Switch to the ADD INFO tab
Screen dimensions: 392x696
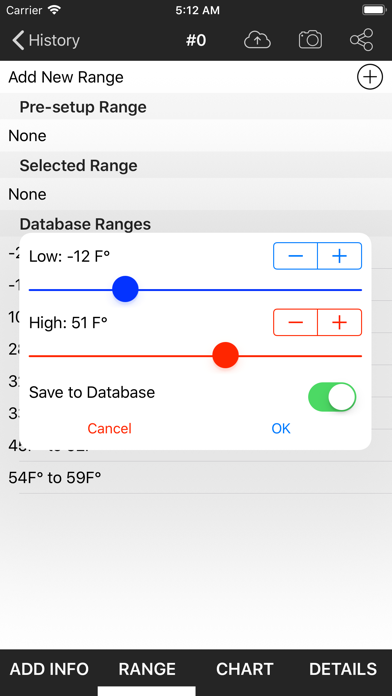click(49, 669)
